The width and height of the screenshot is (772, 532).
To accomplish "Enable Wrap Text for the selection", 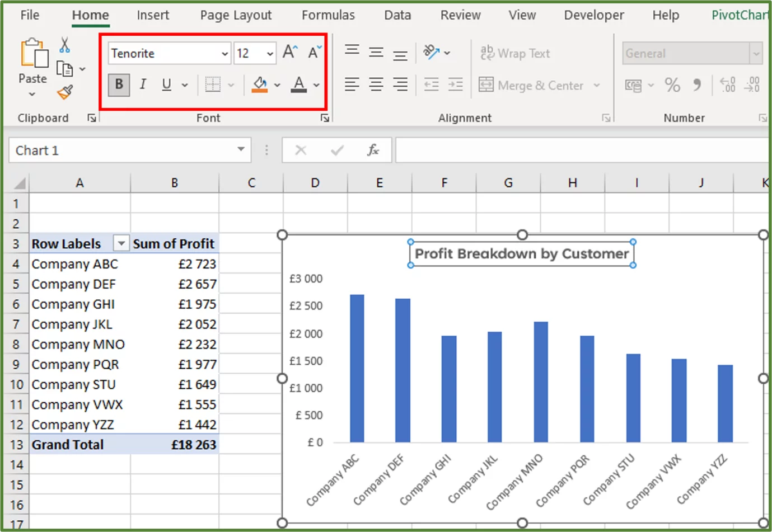I will (514, 53).
